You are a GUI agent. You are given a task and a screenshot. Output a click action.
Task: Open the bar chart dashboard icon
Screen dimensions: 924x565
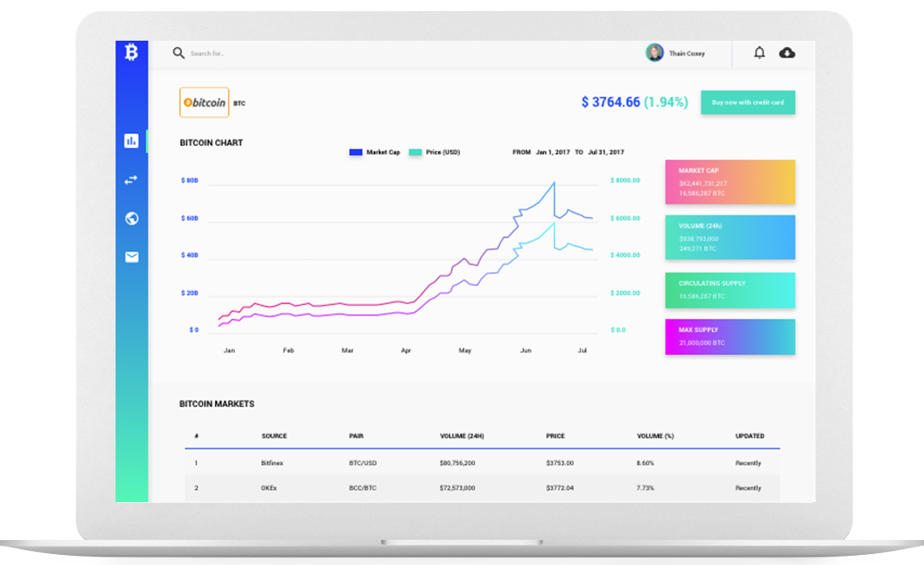(131, 141)
